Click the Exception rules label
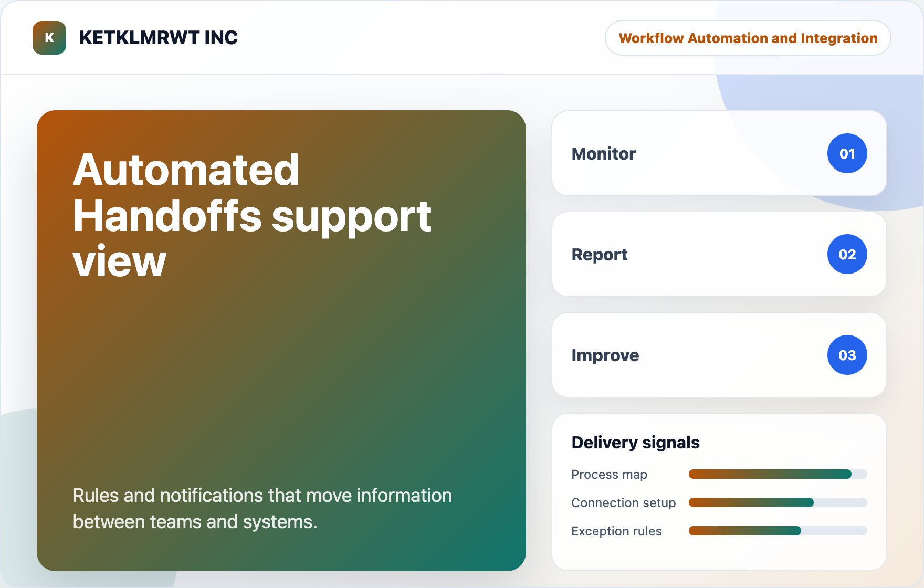924x588 pixels. 616,531
